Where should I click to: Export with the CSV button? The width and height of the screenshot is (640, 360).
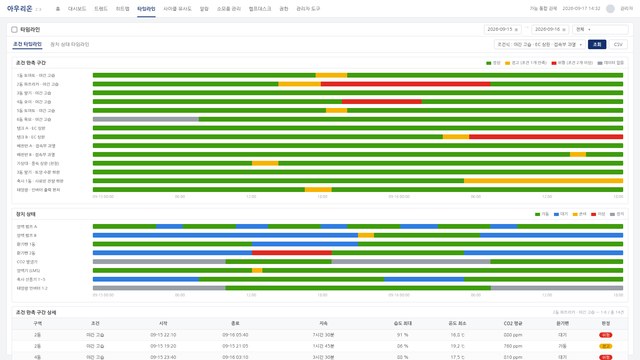618,44
